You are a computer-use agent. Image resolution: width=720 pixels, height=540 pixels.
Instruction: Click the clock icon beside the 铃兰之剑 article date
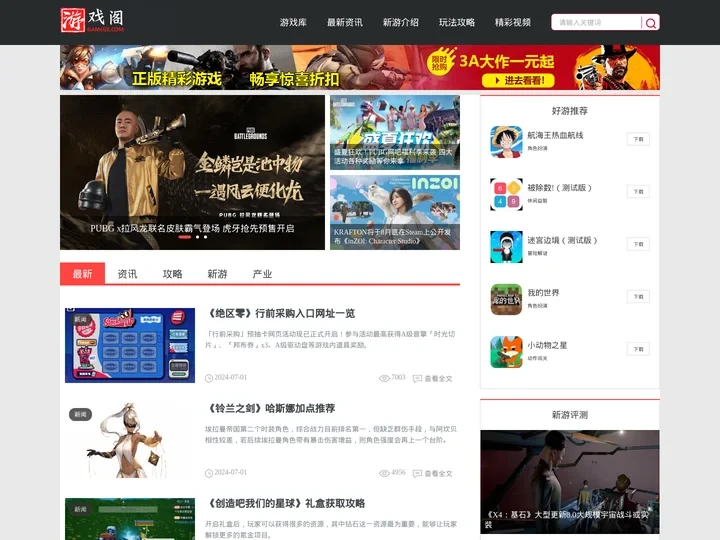point(208,473)
